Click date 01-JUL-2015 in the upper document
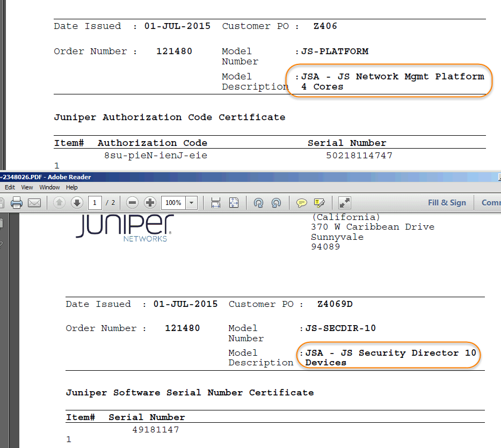The image size is (501, 448). 177,26
